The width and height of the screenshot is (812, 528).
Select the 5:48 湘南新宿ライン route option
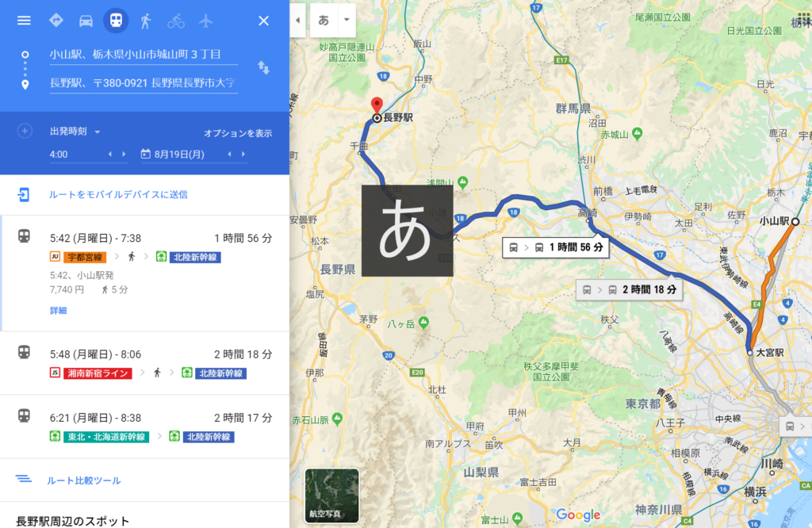tap(145, 363)
